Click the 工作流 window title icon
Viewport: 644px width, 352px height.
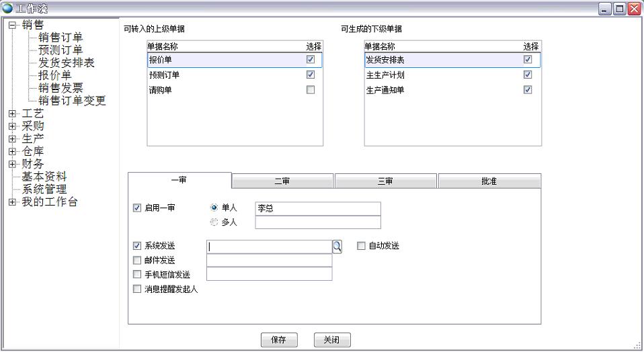coord(7,8)
